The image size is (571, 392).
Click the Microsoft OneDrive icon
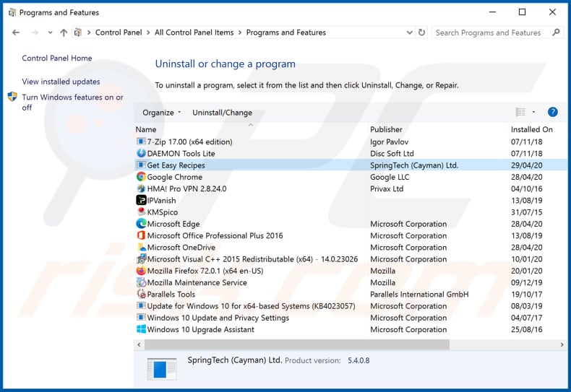141,247
